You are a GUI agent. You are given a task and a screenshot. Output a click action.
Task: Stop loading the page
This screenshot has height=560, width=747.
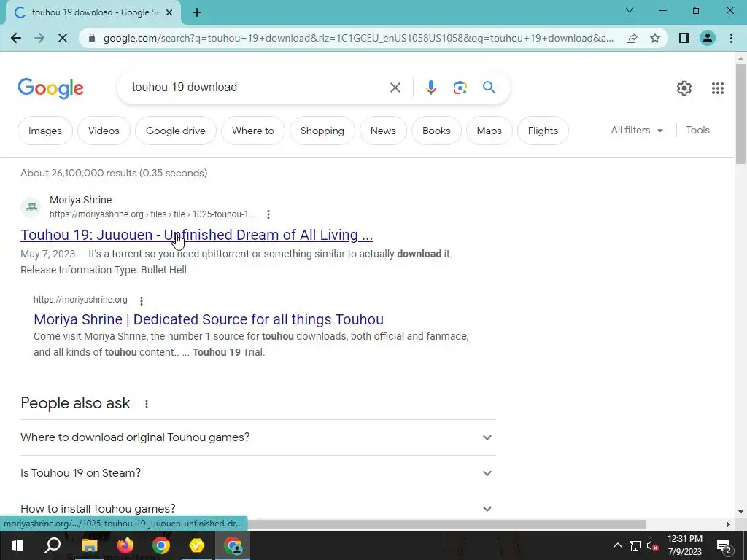point(63,38)
